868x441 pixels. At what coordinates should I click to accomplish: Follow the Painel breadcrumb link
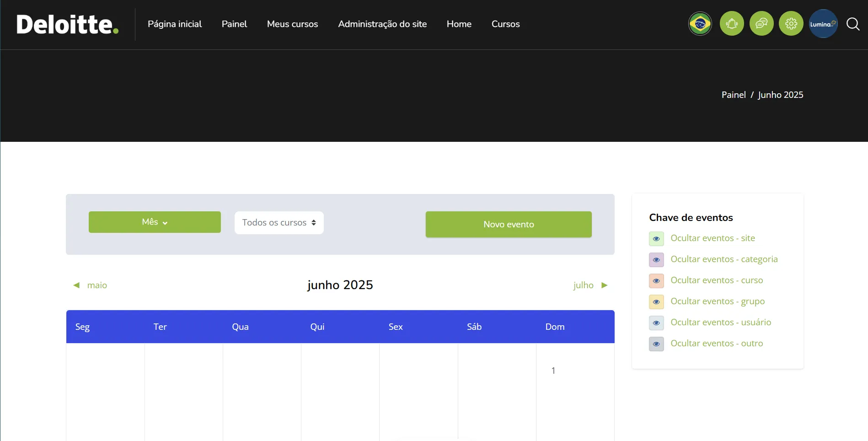click(x=733, y=95)
